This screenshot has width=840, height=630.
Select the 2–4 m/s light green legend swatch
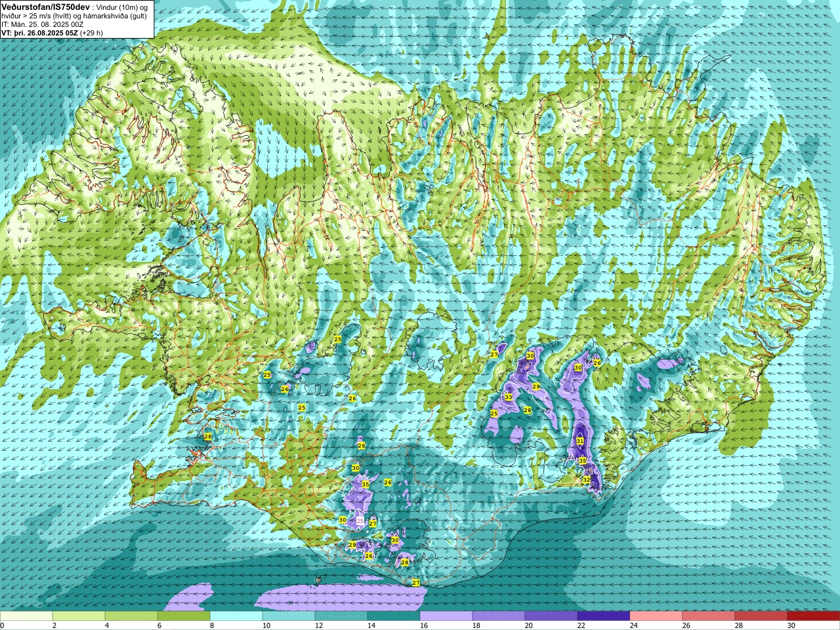pos(79,616)
